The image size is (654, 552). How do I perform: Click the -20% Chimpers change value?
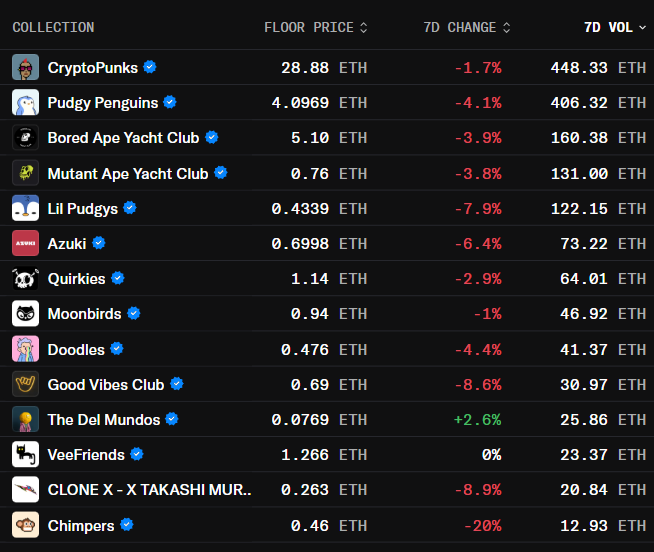[483, 526]
